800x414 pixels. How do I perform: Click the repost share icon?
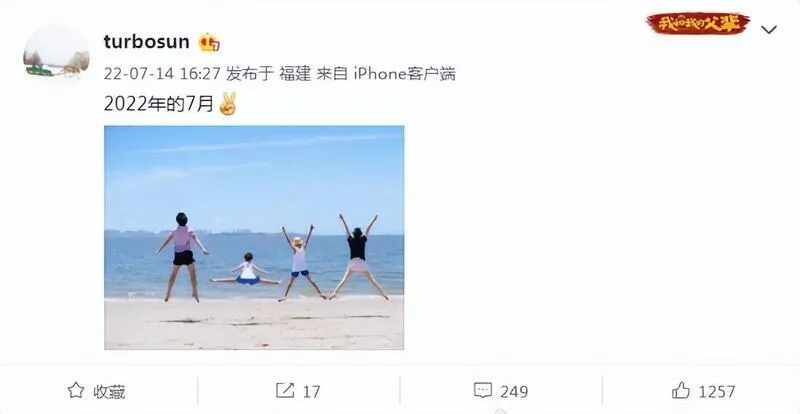[285, 391]
